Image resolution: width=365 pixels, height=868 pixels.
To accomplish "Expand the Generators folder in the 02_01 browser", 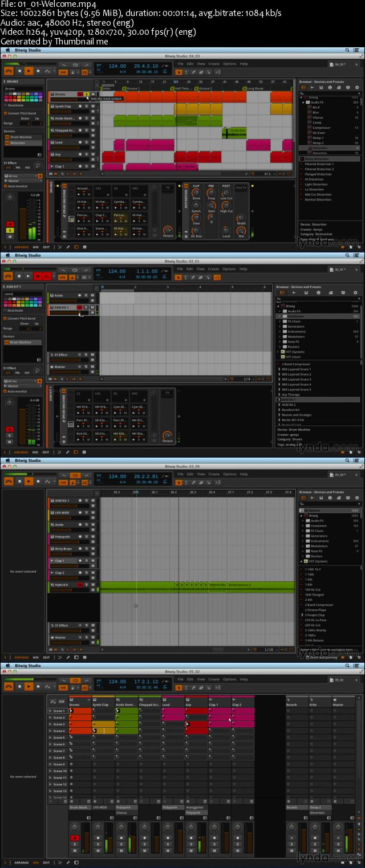I will (x=279, y=327).
